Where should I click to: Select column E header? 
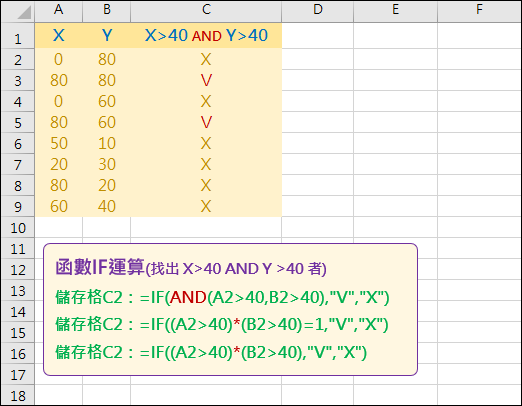pos(395,11)
